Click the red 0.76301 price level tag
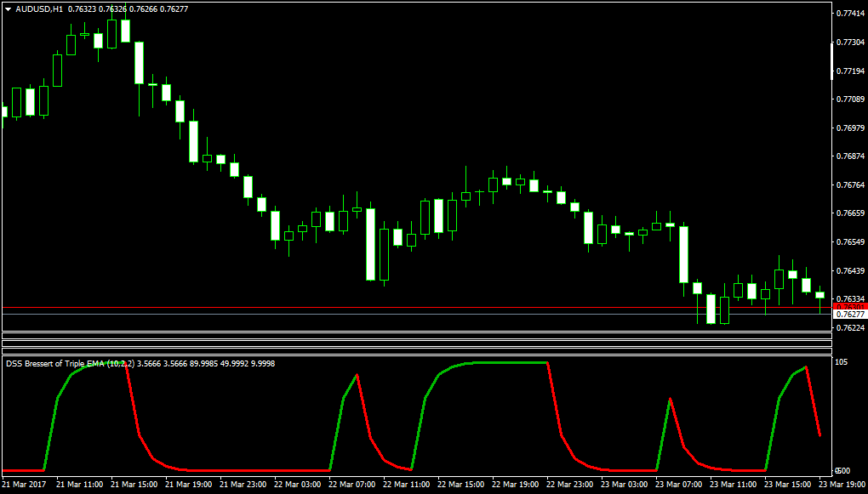Image resolution: width=868 pixels, height=494 pixels. pos(850,307)
